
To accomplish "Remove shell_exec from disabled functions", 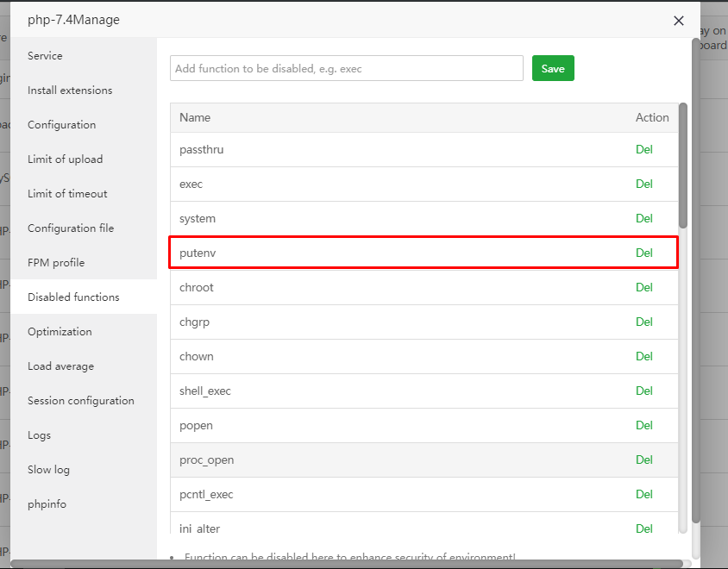I will click(x=644, y=391).
